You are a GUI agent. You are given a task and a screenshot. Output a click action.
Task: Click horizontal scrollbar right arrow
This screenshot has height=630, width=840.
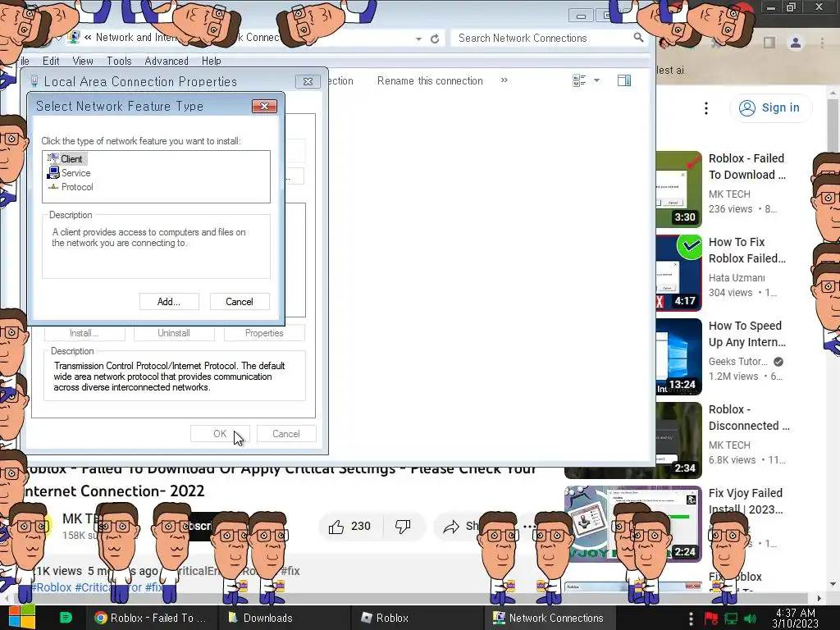pos(819,598)
